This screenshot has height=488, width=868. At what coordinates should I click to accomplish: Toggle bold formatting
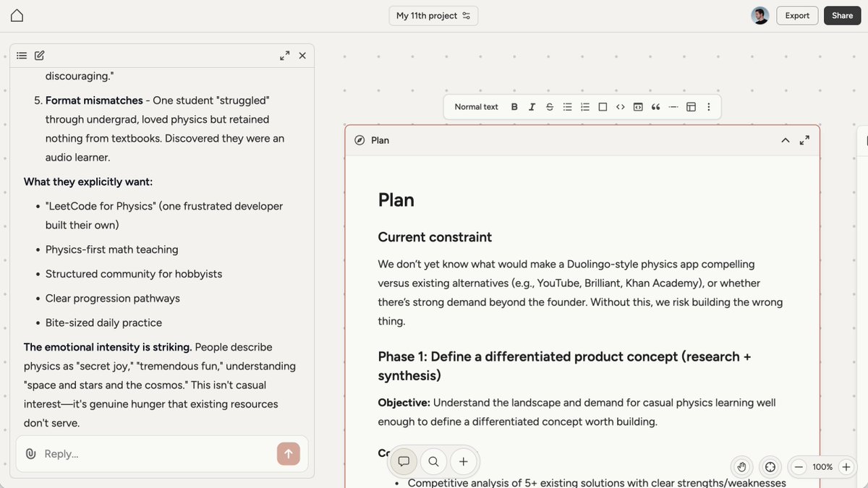click(514, 107)
